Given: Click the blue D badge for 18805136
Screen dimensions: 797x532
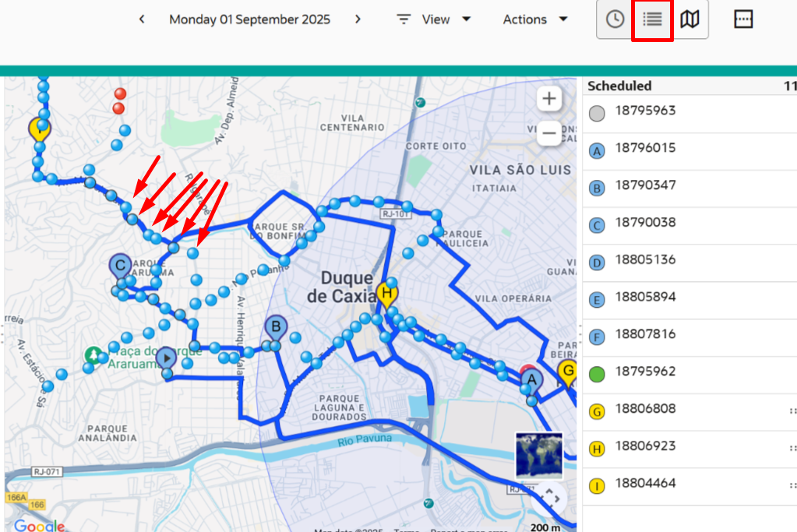Looking at the screenshot, I should (x=597, y=262).
